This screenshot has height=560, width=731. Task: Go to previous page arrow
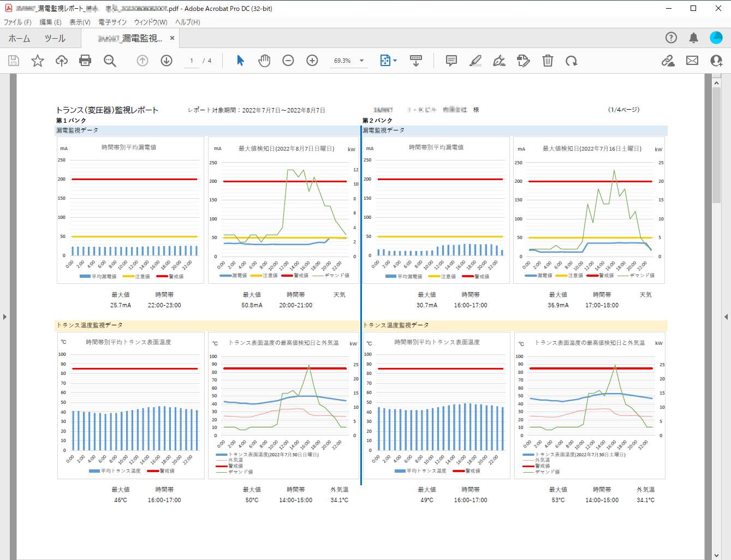click(x=142, y=61)
